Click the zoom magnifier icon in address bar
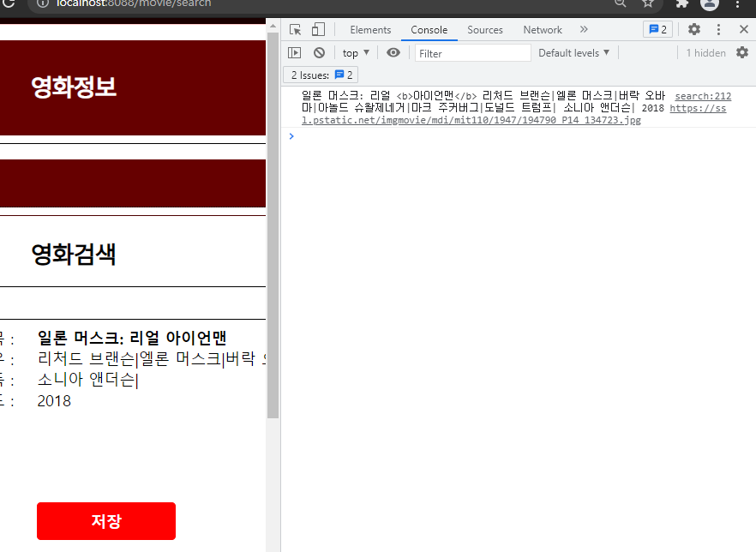756x552 pixels. 620,3
